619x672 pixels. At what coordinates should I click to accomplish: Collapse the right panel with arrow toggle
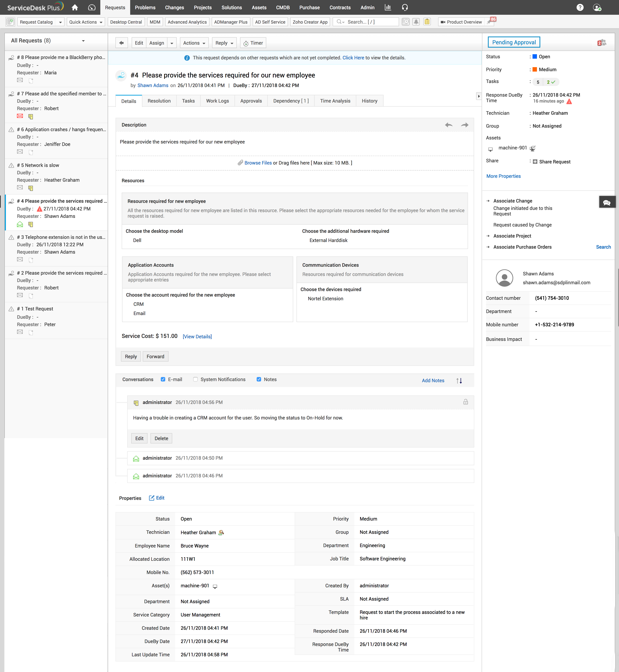479,96
